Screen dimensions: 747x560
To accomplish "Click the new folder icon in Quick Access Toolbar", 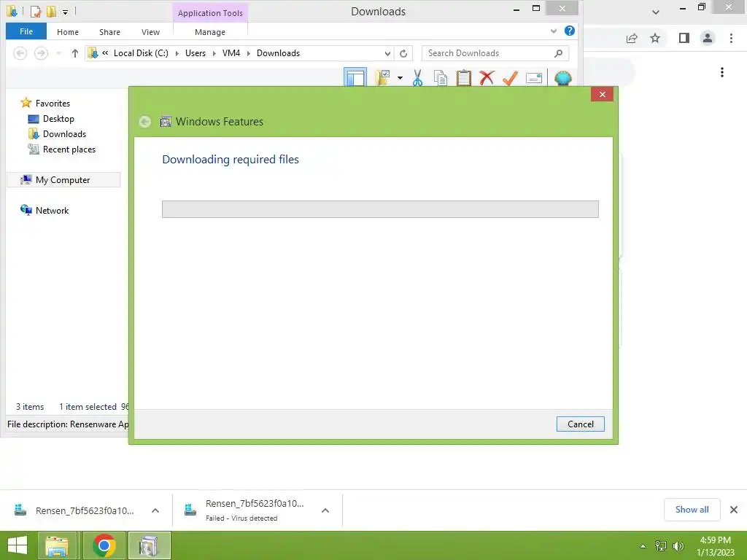I will (x=51, y=11).
